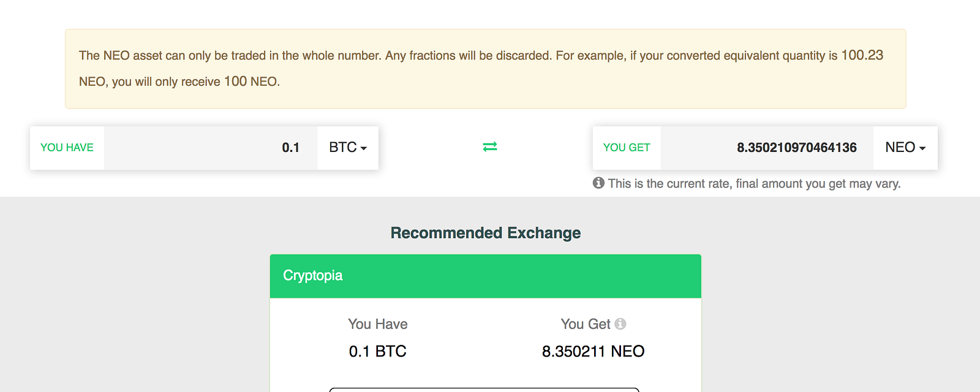The width and height of the screenshot is (980, 392).
Task: Click the Cryptopia exchange header
Action: (485, 276)
